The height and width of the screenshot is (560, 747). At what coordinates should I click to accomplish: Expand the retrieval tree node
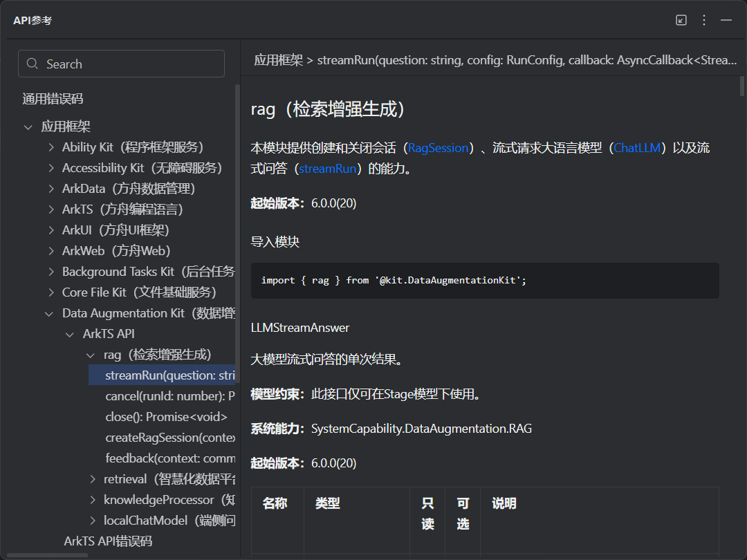click(93, 479)
